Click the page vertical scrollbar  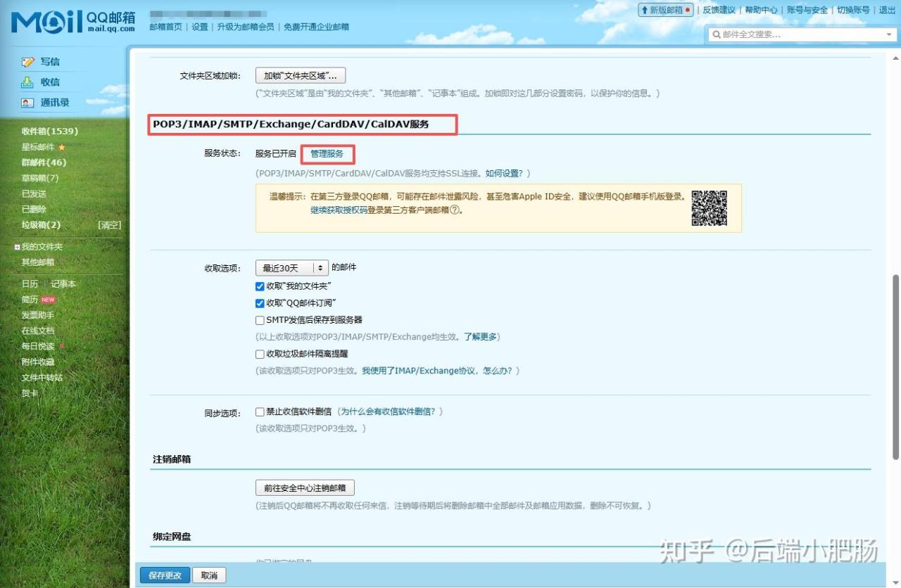tap(896, 352)
